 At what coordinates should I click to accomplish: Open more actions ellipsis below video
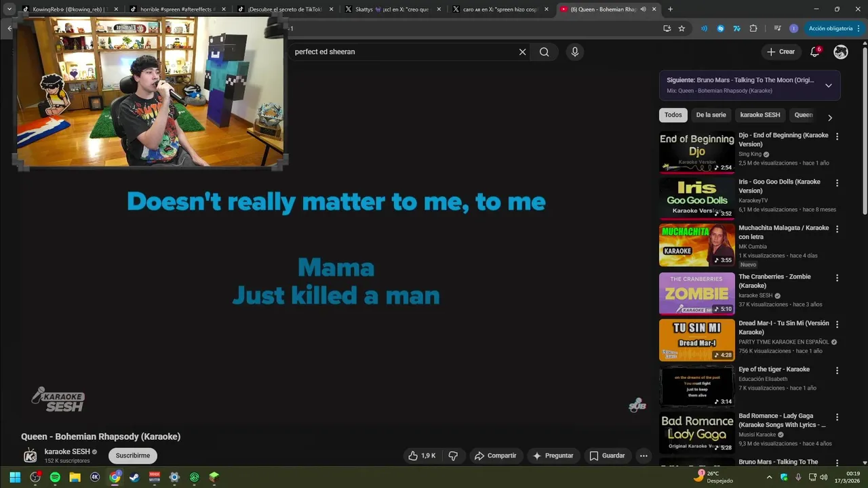(x=644, y=455)
